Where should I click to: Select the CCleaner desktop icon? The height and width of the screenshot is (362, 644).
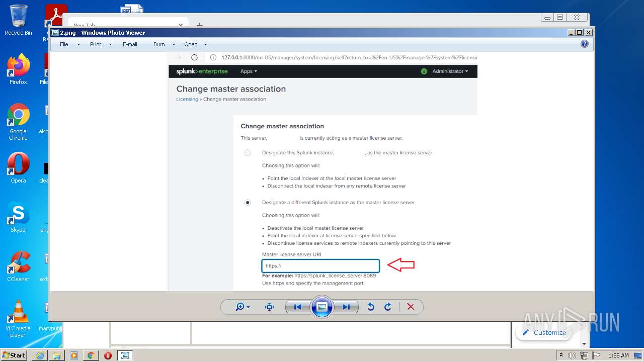(18, 266)
